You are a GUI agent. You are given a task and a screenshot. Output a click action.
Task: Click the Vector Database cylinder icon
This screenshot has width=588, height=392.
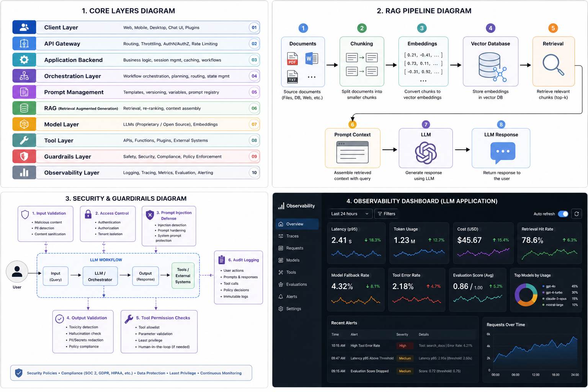coord(493,67)
